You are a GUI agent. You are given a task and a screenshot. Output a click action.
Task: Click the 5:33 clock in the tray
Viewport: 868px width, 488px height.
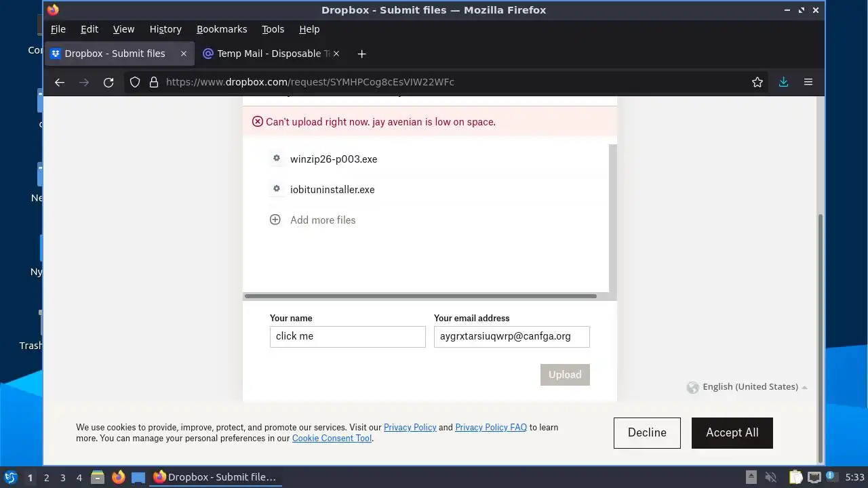click(854, 478)
